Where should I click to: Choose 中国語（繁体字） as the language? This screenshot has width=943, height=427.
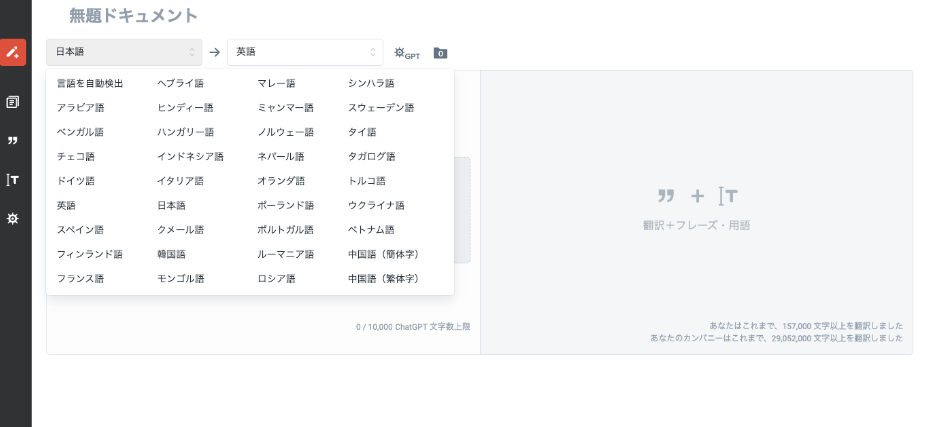[383, 279]
